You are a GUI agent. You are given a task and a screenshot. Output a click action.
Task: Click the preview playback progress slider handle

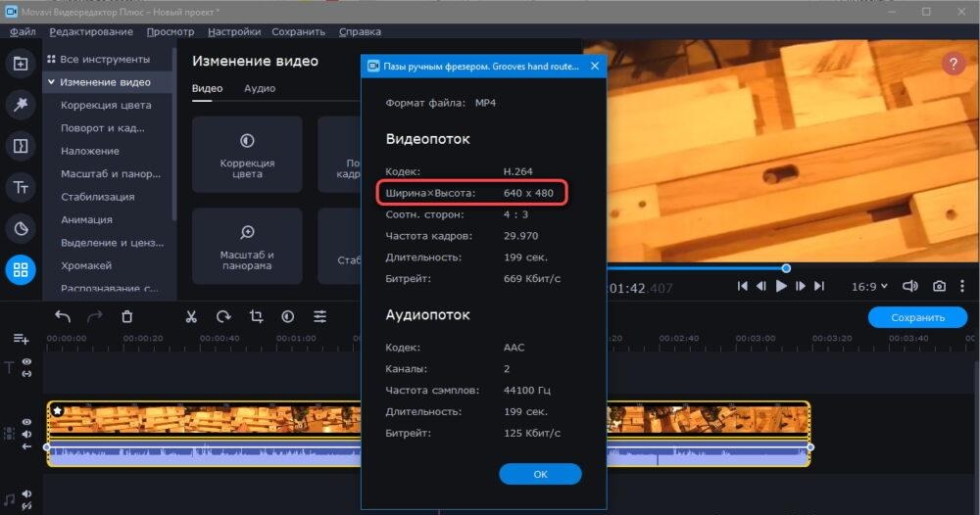[x=786, y=268]
